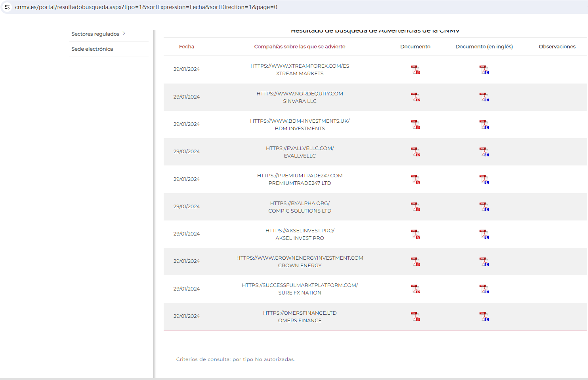
Task: Open Spanish PDF for Evallvellc warning
Action: coord(415,152)
